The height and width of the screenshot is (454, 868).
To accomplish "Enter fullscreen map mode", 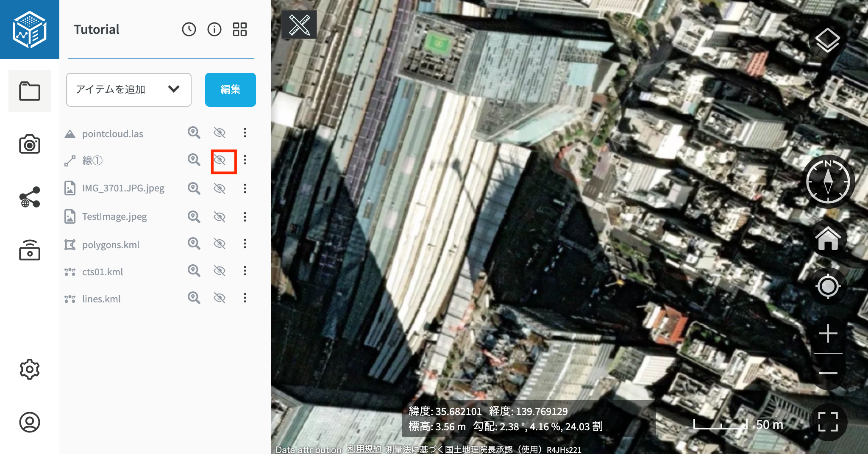I will [x=828, y=422].
